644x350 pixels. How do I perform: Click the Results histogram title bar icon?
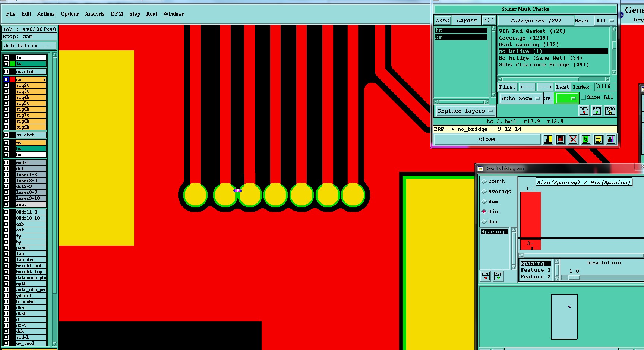(480, 168)
